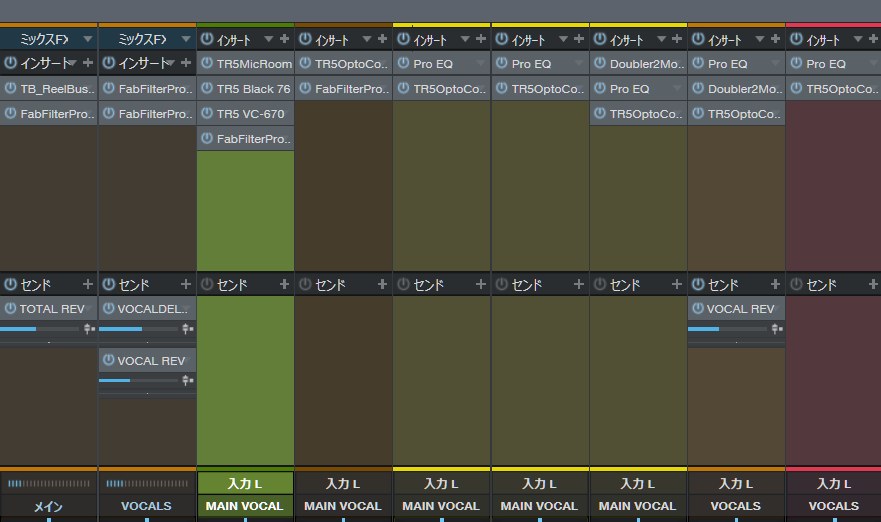This screenshot has height=522, width=881.
Task: Open TR5OptoCo insert directly above FabFilterPro
Action: [x=351, y=63]
